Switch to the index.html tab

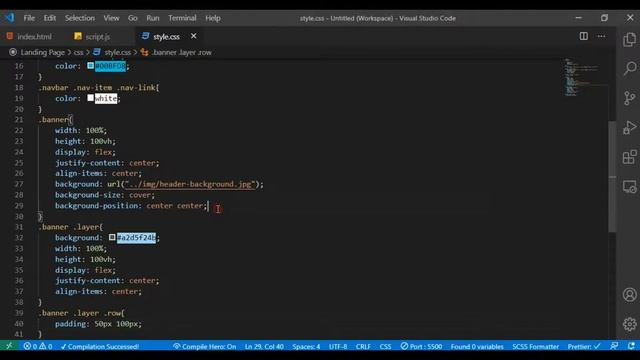30,36
